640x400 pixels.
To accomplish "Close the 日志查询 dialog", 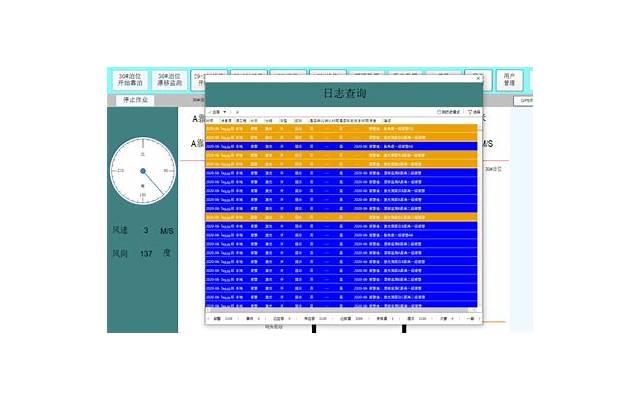I will click(477, 77).
